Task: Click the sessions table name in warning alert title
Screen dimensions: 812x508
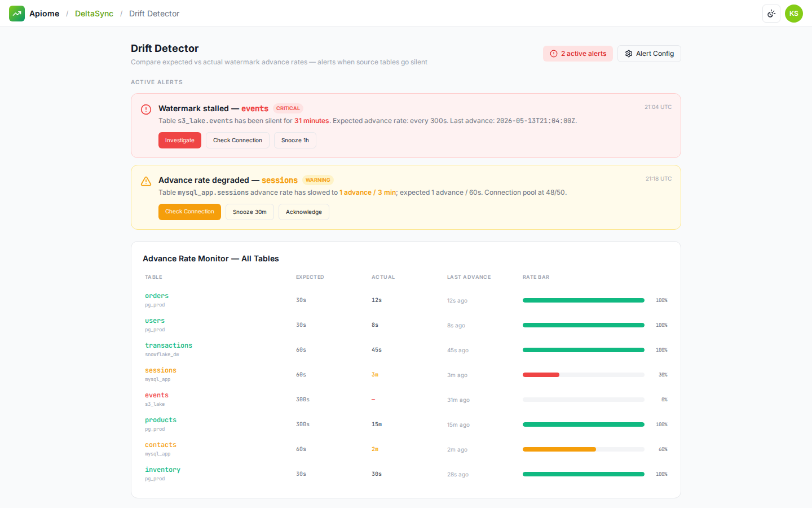Action: (x=280, y=180)
